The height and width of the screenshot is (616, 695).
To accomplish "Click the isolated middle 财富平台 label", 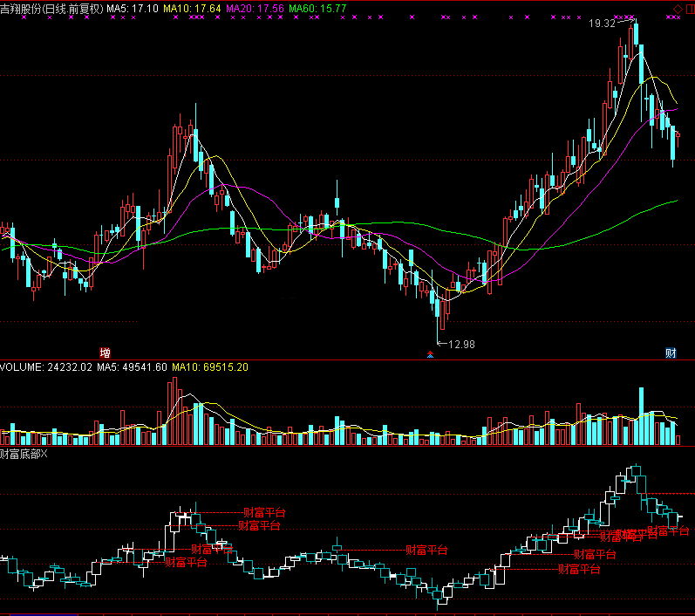I will click(426, 551).
